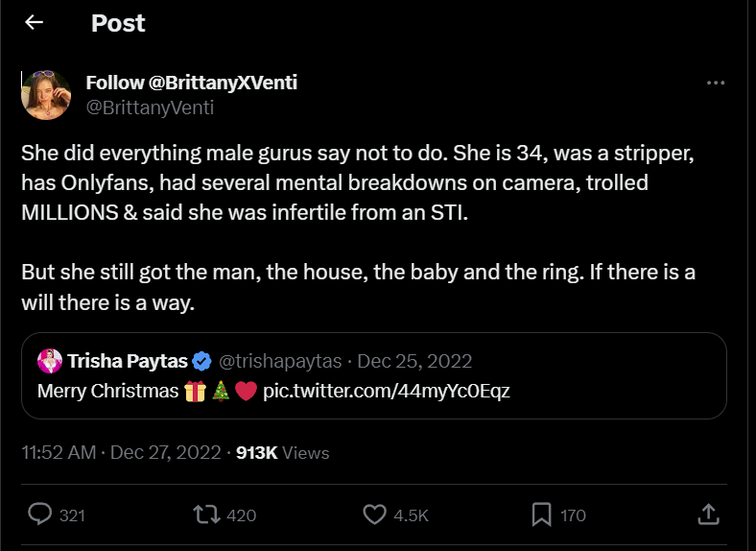
Task: Click the @trishapaytas handle
Action: click(280, 361)
